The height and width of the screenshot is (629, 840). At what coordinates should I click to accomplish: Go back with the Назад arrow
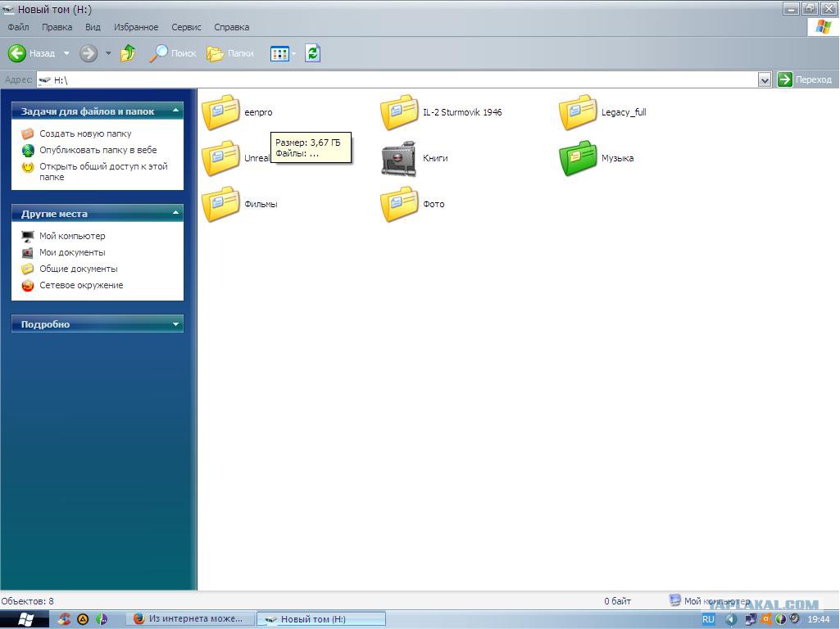coord(31,53)
